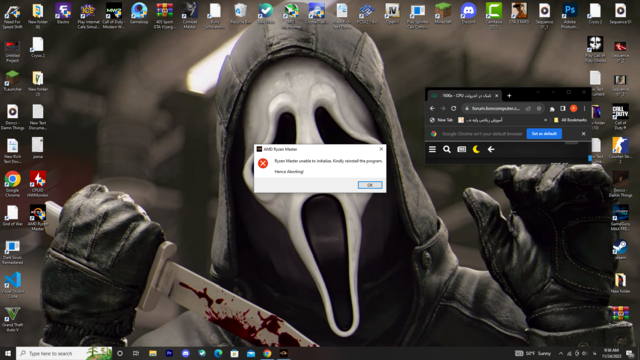The image size is (640, 360).
Task: Open the taskbar clock and date
Action: (x=611, y=353)
